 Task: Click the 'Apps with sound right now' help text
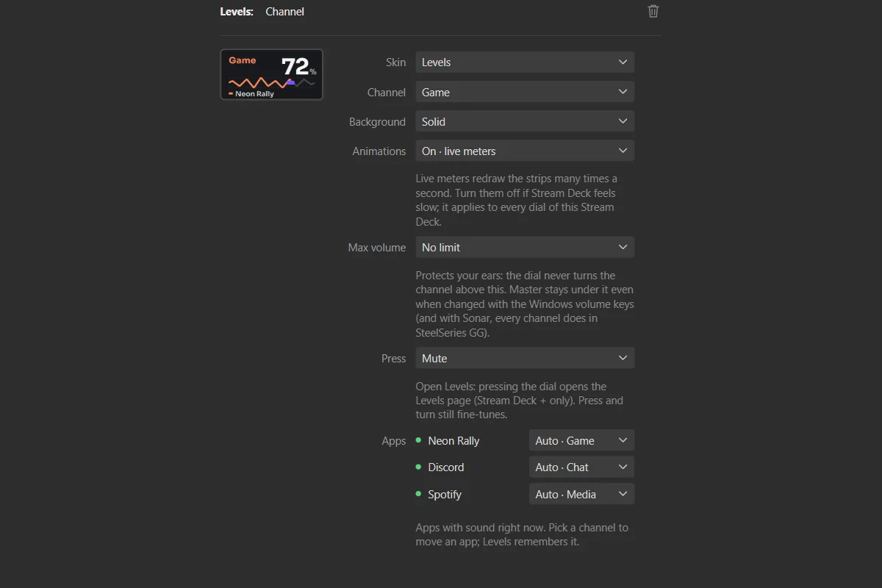pos(522,534)
